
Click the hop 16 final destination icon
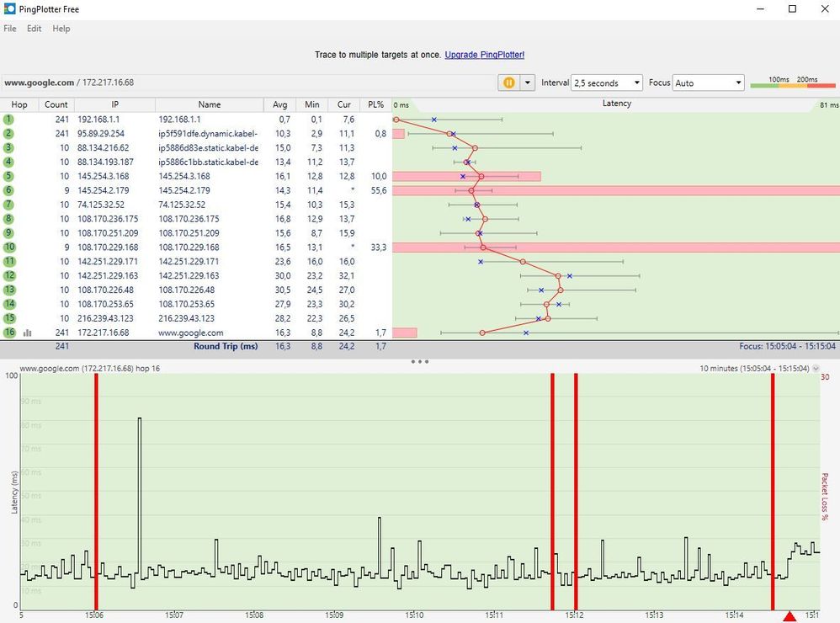(8, 333)
